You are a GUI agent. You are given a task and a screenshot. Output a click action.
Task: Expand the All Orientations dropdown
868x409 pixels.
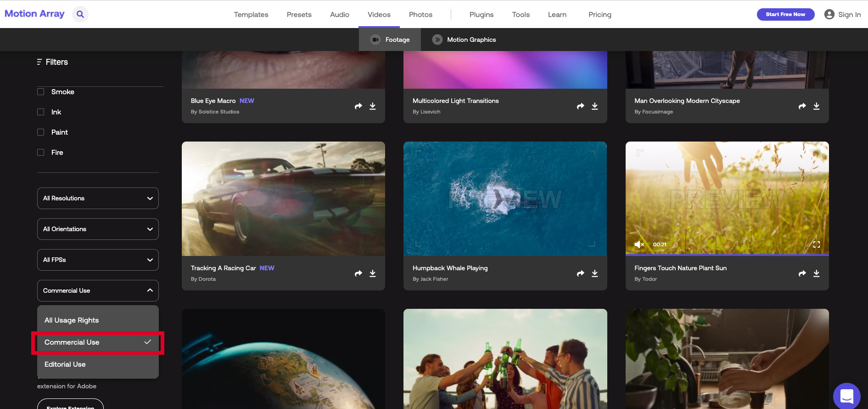[x=98, y=229]
